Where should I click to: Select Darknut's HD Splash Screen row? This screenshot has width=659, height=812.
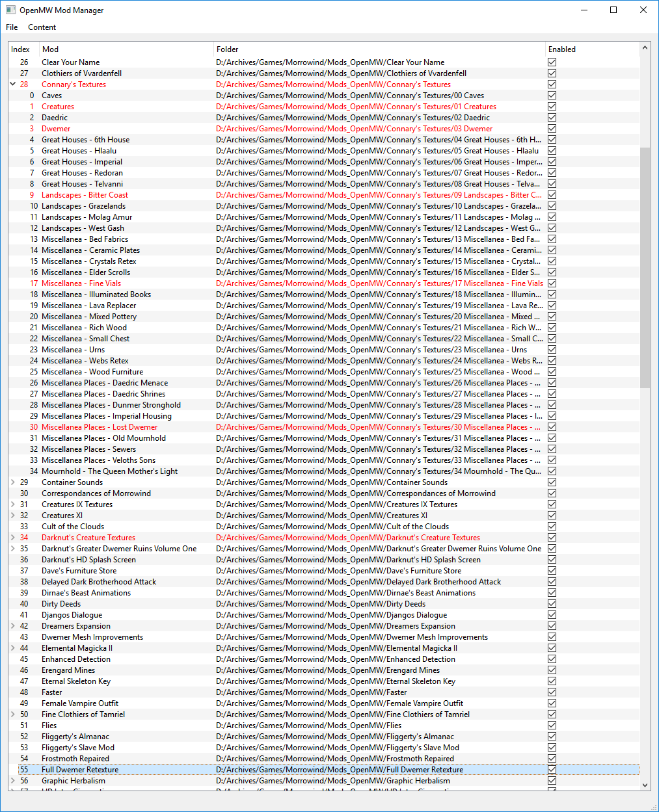pos(324,560)
